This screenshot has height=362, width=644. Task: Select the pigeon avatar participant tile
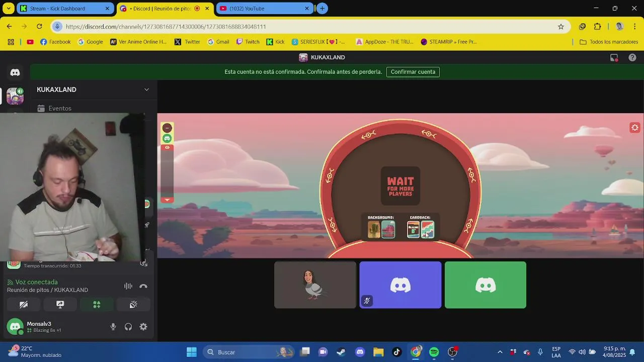click(315, 285)
